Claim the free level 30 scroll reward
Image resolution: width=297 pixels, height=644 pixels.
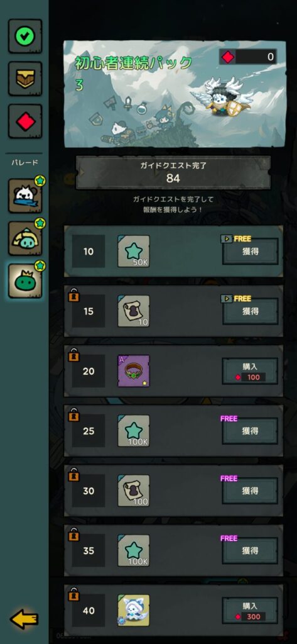[251, 491]
